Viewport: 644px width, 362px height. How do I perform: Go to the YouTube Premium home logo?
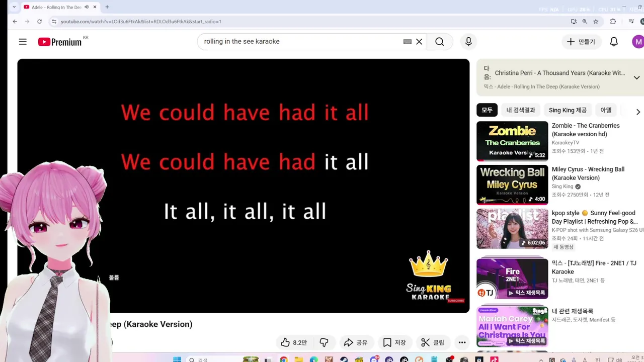point(60,42)
